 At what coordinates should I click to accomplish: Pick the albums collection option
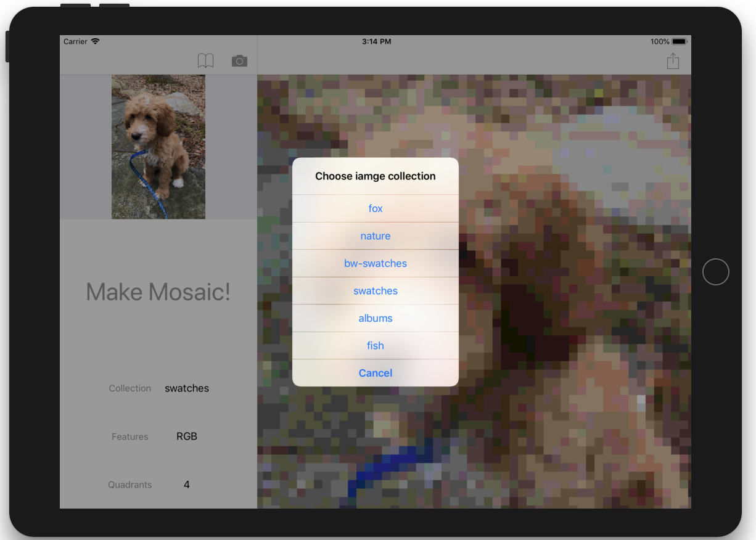click(x=376, y=318)
